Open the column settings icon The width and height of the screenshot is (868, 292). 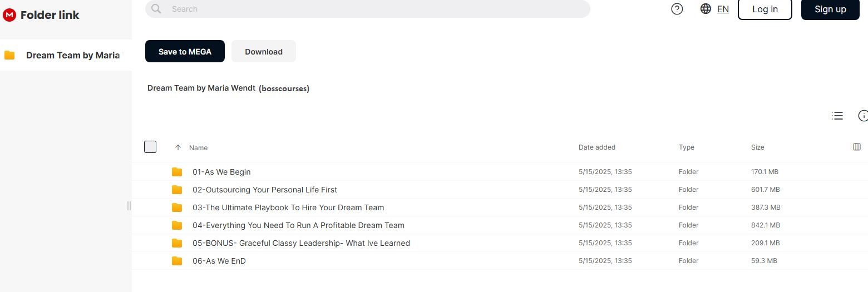[856, 147]
